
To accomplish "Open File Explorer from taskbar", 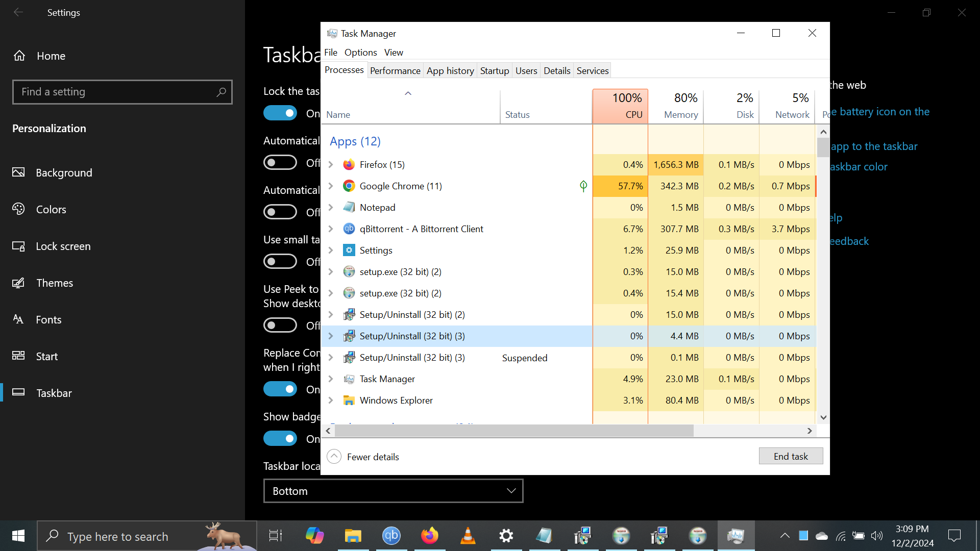I will point(353,536).
